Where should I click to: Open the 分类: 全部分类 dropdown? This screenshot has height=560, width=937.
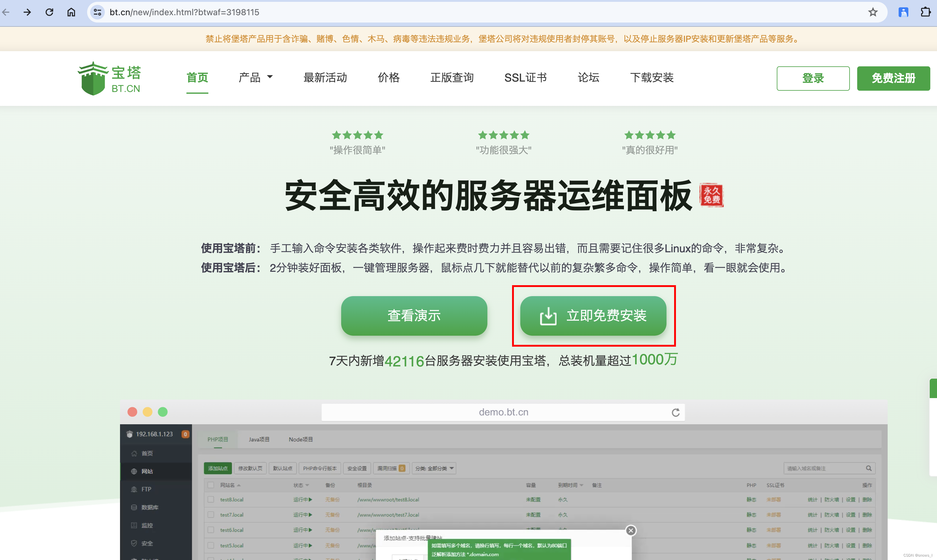point(434,468)
